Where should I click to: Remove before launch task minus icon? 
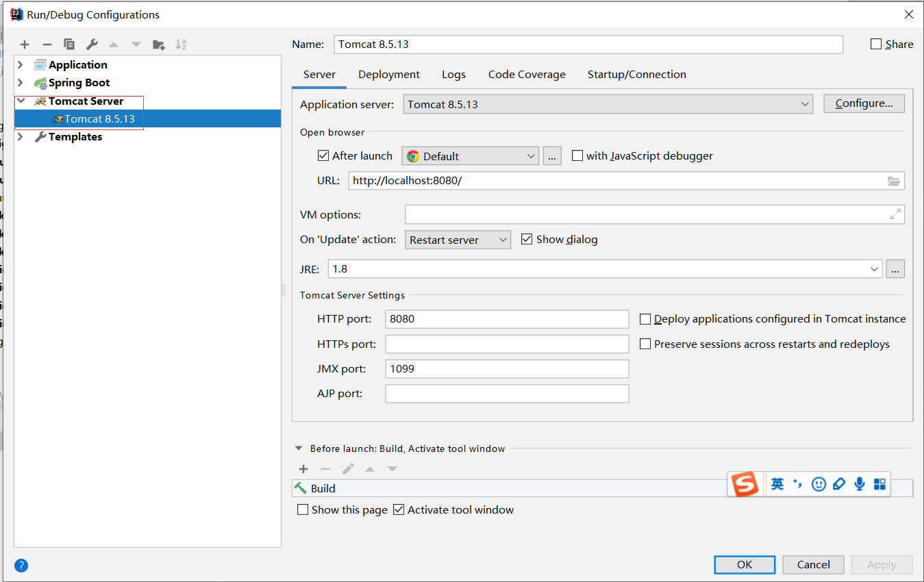[x=325, y=469]
